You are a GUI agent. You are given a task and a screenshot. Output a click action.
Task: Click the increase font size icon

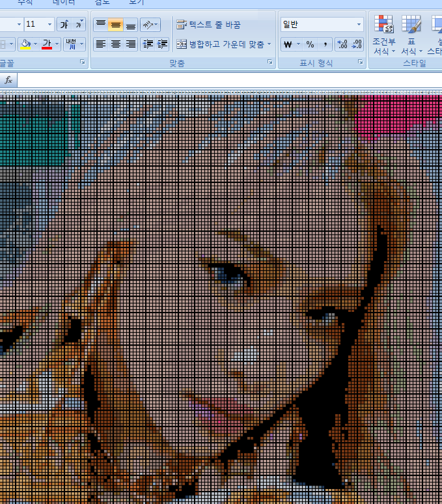(x=64, y=25)
